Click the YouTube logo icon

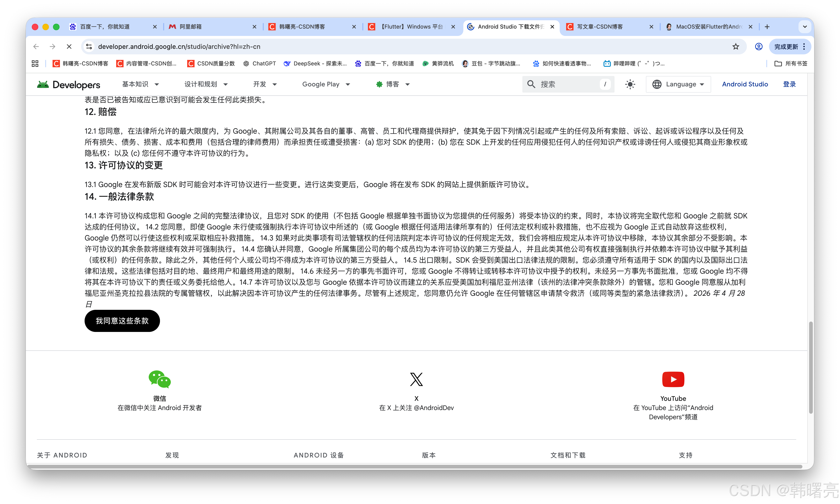(673, 379)
